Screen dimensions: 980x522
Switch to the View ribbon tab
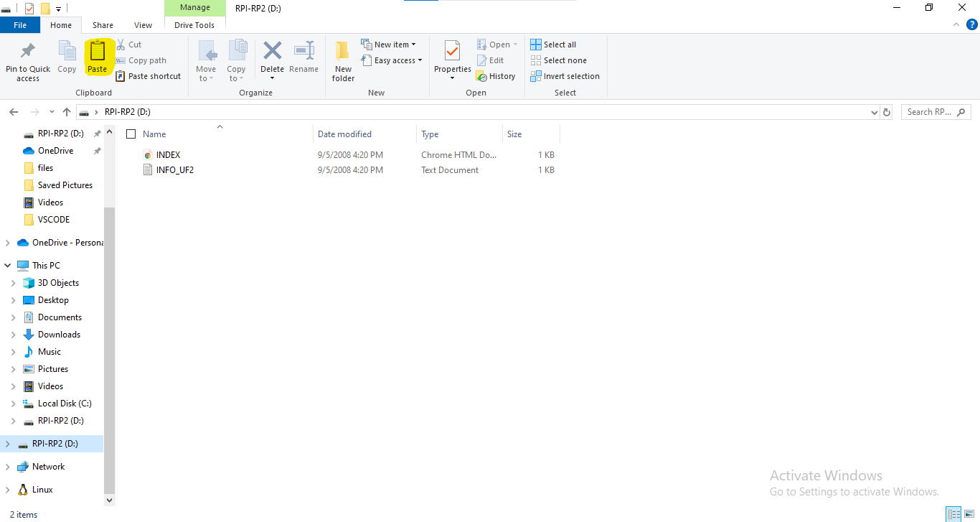pyautogui.click(x=143, y=25)
